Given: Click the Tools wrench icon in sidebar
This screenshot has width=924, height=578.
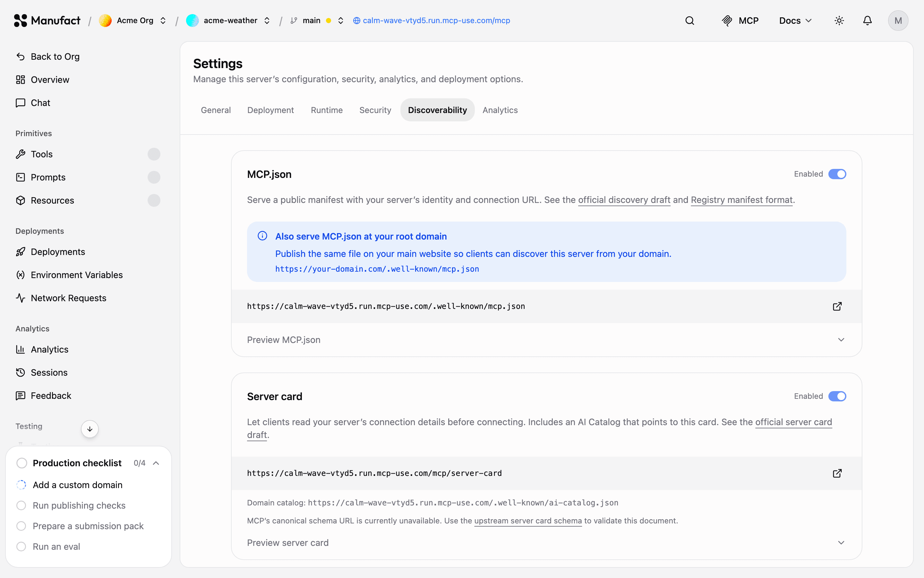Looking at the screenshot, I should [x=21, y=154].
